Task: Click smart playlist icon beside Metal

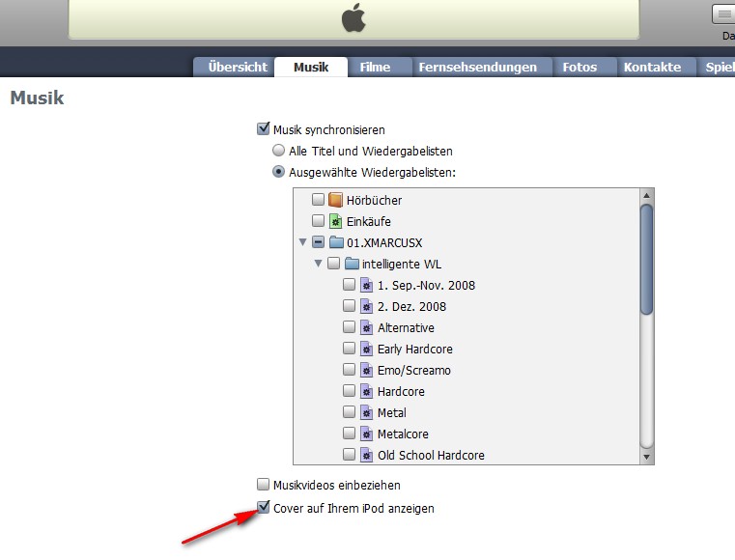Action: (x=367, y=412)
